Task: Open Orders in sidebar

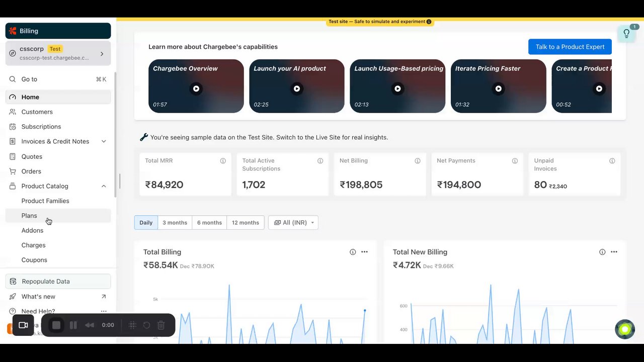Action: (x=58, y=171)
